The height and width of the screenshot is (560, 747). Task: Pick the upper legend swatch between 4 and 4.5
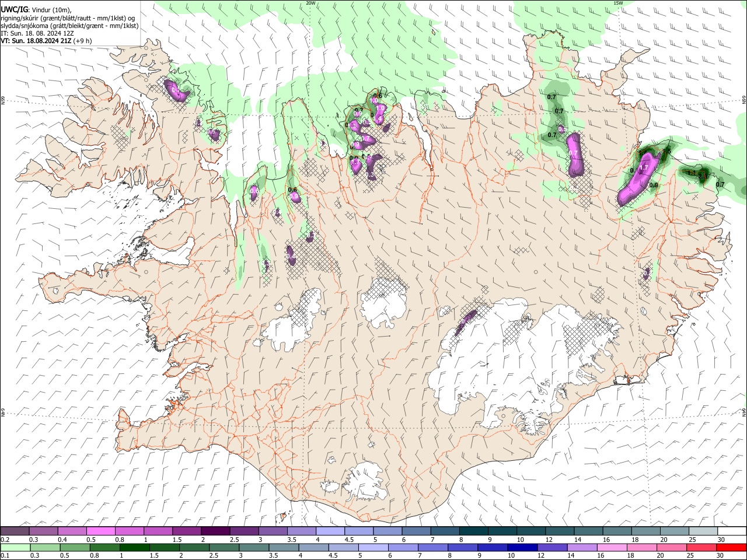(330, 531)
